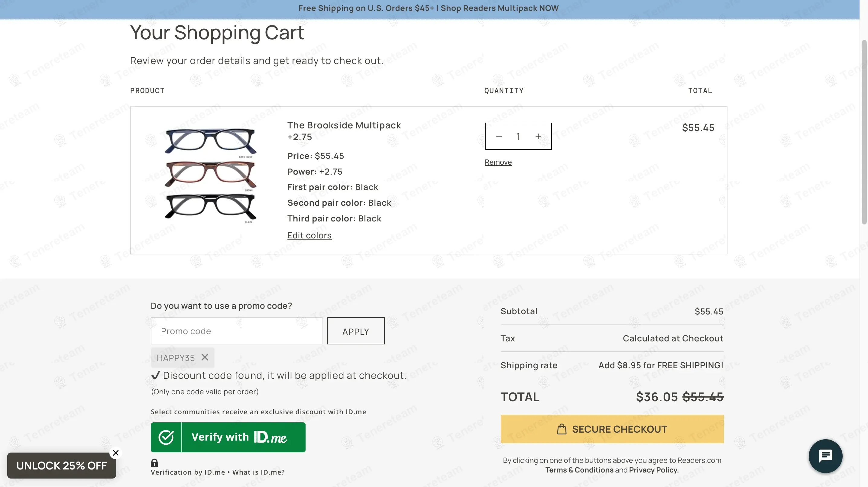The height and width of the screenshot is (487, 868).
Task: Remove the HAPPY35 promo code chip
Action: coord(205,357)
